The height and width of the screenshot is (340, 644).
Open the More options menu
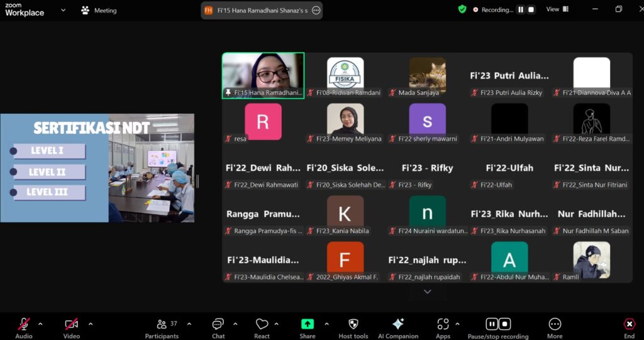pos(555,324)
